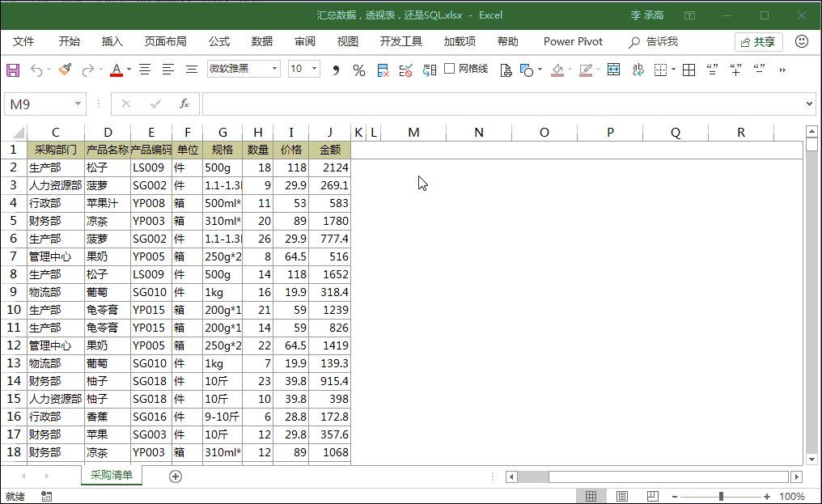Open the borders dropdown arrow
822x504 pixels.
674,70
